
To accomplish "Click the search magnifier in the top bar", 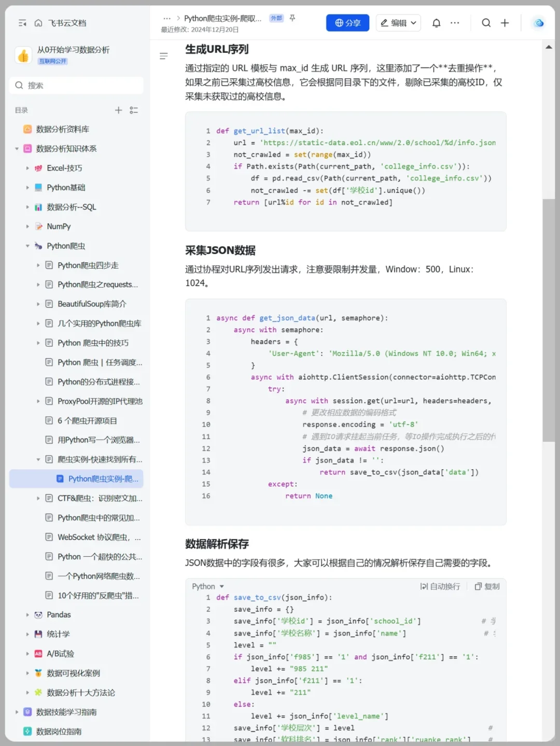I will pyautogui.click(x=486, y=23).
